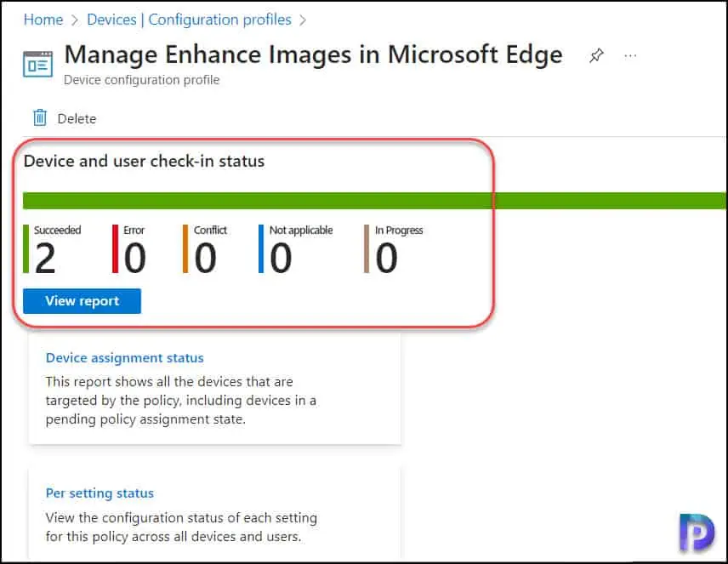Click the Delete label in the toolbar
Screen dimensions: 728x564
(x=77, y=119)
